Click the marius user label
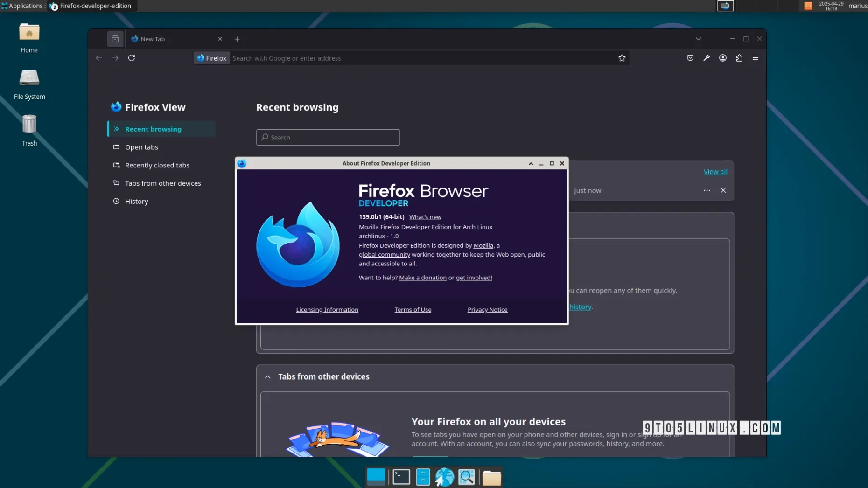 point(858,6)
